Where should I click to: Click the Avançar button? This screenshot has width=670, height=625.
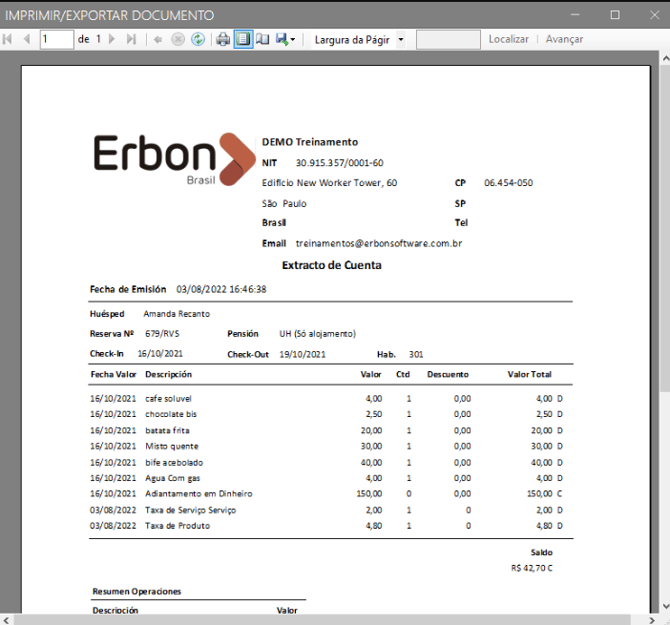click(564, 39)
